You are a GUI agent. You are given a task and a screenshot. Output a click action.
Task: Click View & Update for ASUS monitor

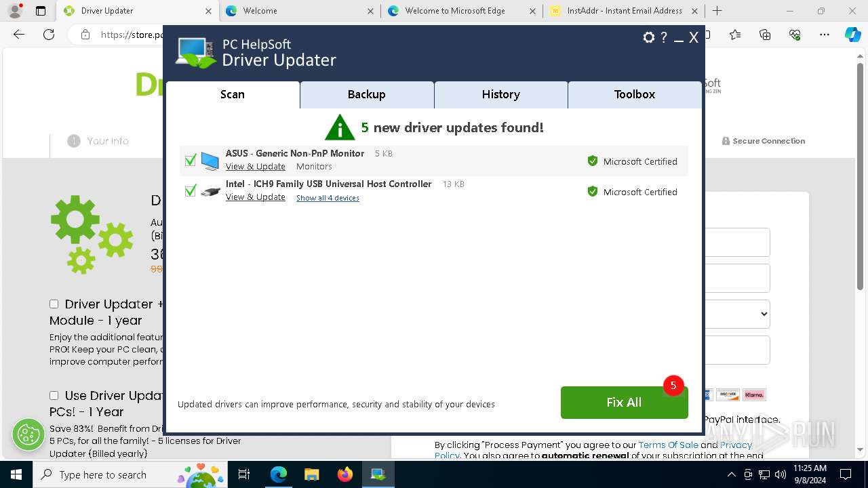click(x=256, y=167)
